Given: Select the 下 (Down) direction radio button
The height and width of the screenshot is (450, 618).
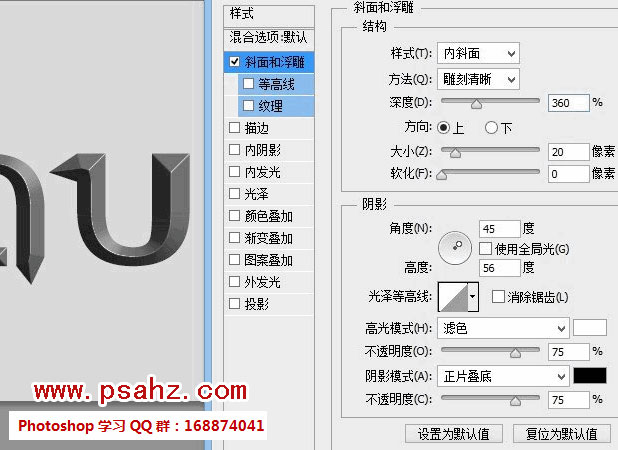Looking at the screenshot, I should point(491,127).
